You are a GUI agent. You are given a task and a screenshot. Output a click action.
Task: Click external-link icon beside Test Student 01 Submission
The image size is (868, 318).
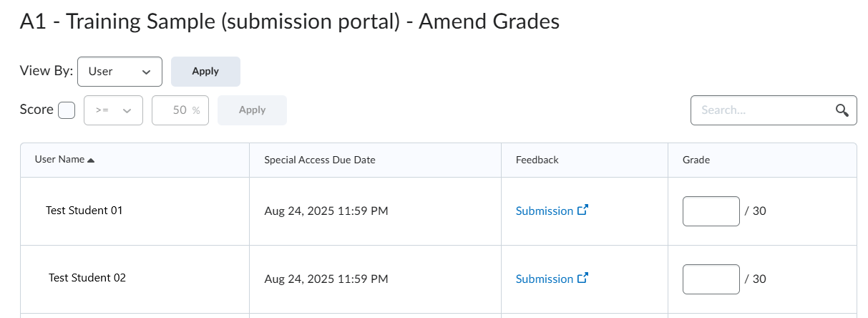[x=582, y=211]
